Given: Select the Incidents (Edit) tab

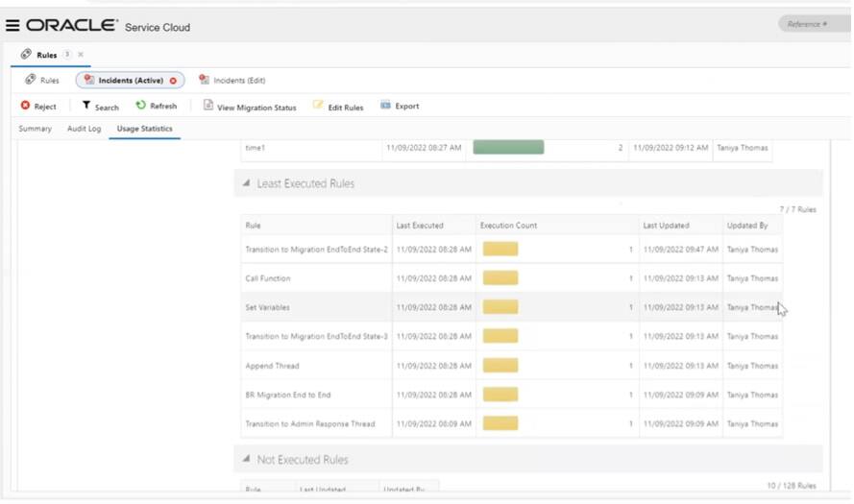Looking at the screenshot, I should pyautogui.click(x=232, y=80).
